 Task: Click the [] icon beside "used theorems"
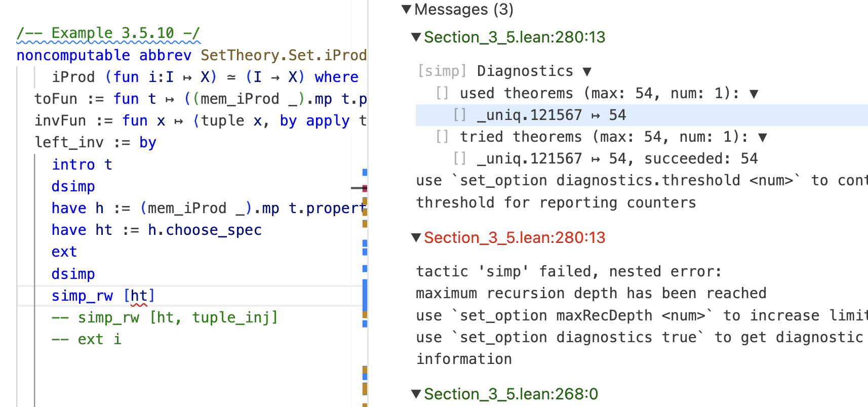(x=442, y=93)
